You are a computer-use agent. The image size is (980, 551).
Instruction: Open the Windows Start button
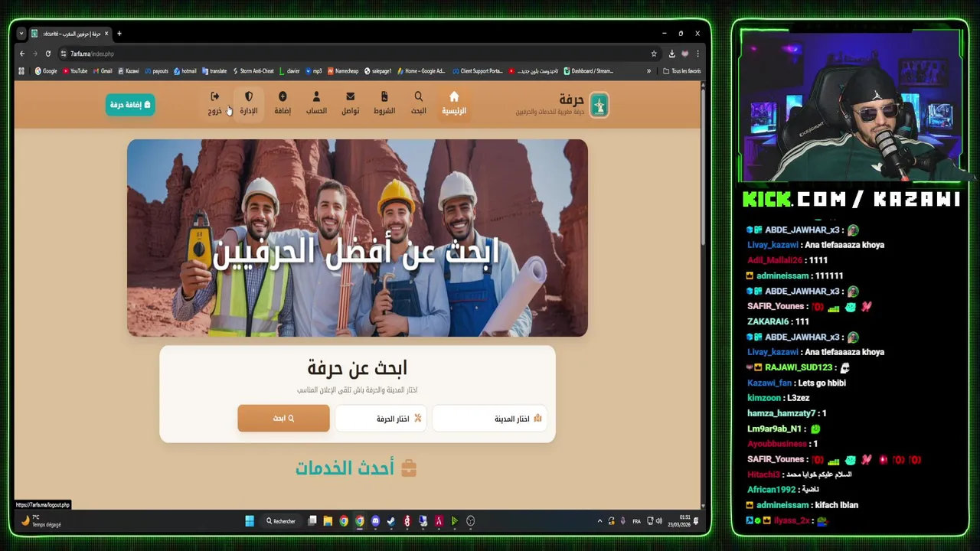coord(250,521)
